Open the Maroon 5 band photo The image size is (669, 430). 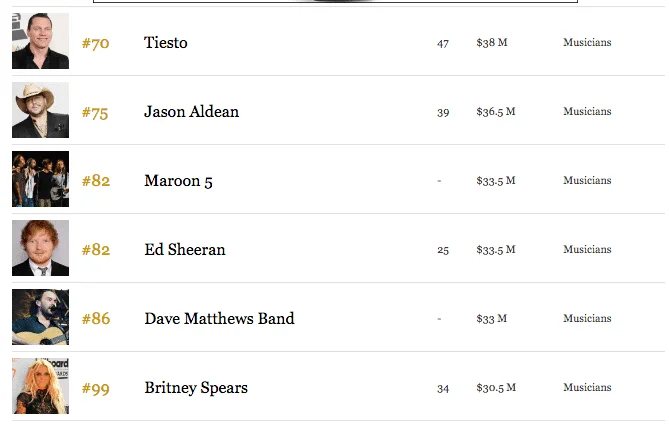pos(40,179)
